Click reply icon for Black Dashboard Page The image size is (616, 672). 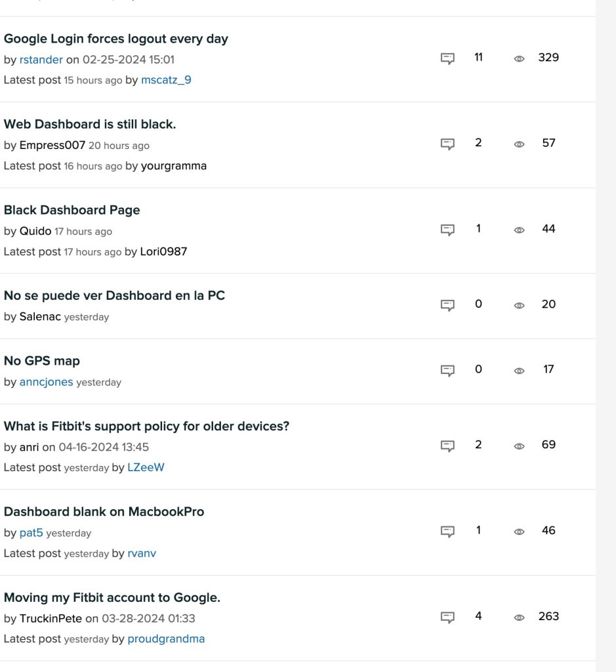tap(447, 230)
